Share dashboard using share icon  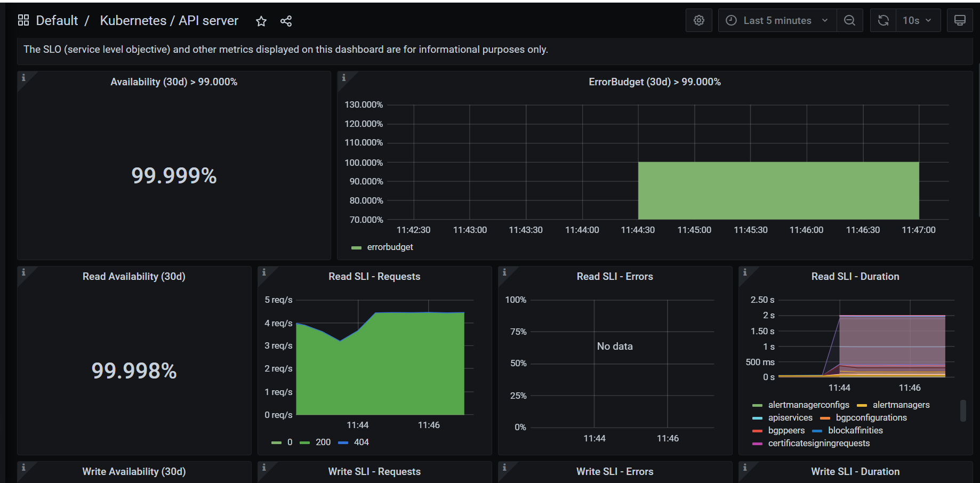pos(286,21)
